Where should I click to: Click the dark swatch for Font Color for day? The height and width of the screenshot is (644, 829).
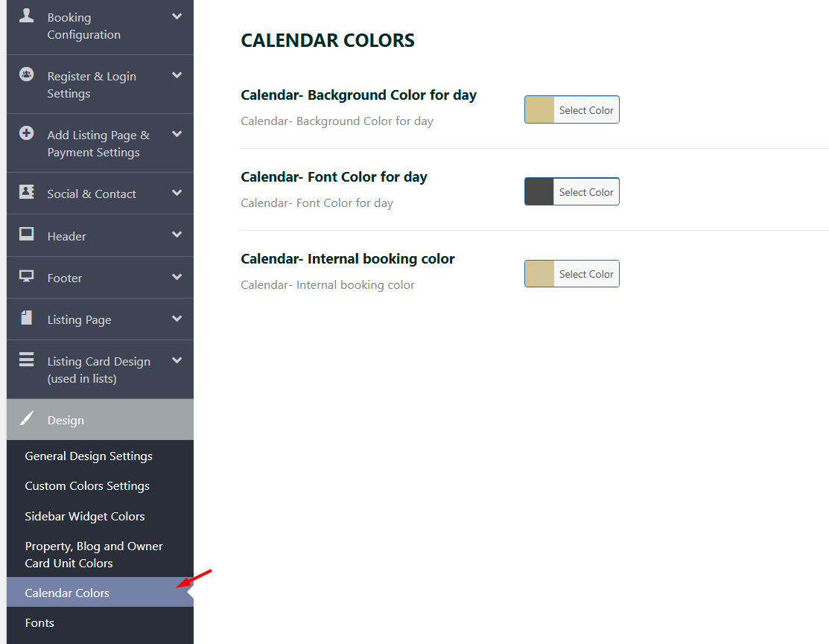(x=539, y=191)
